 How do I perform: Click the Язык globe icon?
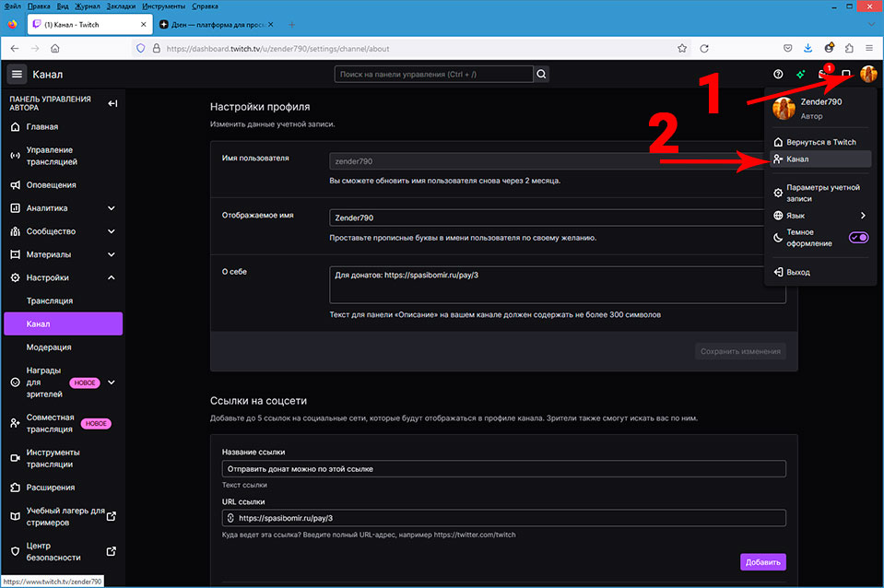(778, 216)
